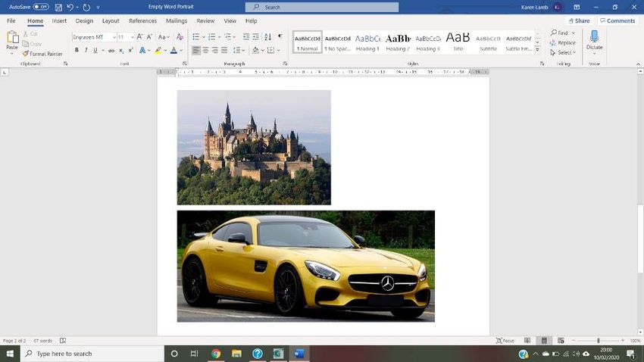
Task: Open Ribbon Display Options icon
Action: point(577,7)
